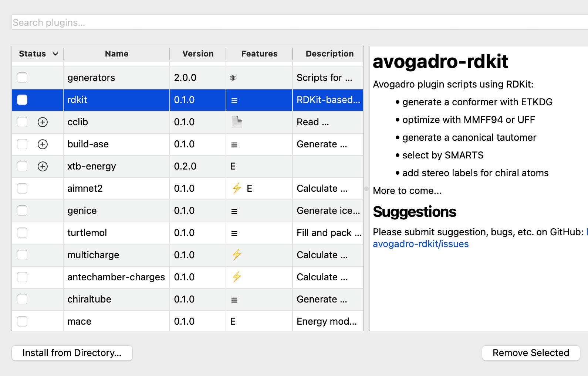Click the file icon in cclib row
This screenshot has height=376, width=588.
[x=236, y=122]
